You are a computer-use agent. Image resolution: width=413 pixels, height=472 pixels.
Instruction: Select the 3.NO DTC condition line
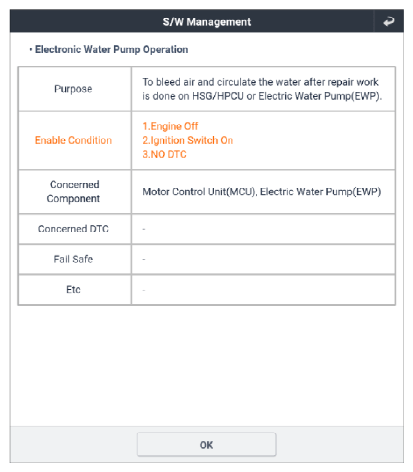(164, 154)
